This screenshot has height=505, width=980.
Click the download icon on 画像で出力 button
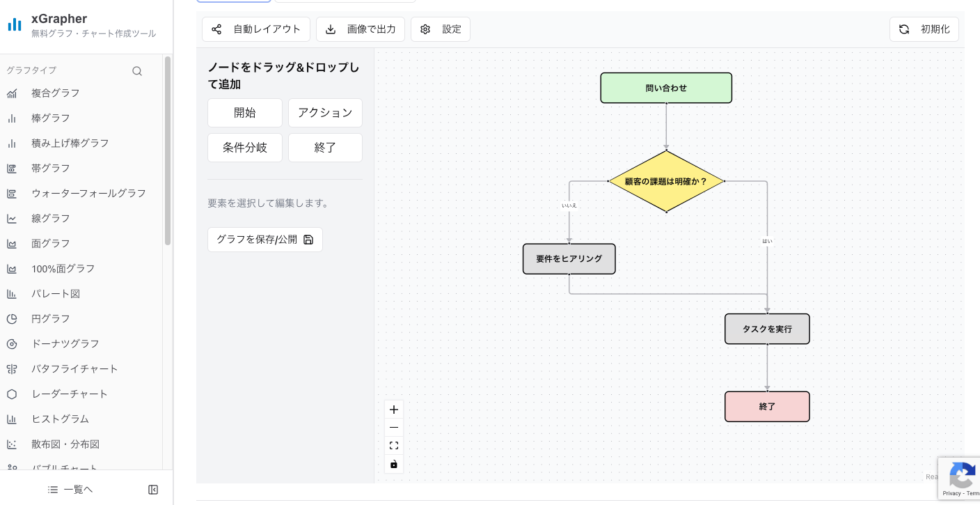point(331,29)
